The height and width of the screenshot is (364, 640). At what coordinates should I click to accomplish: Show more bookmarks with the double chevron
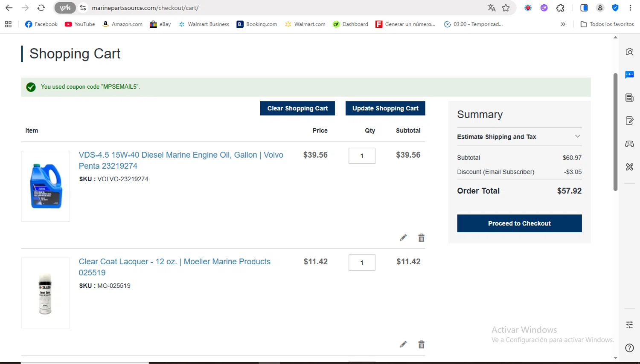pyautogui.click(x=563, y=24)
